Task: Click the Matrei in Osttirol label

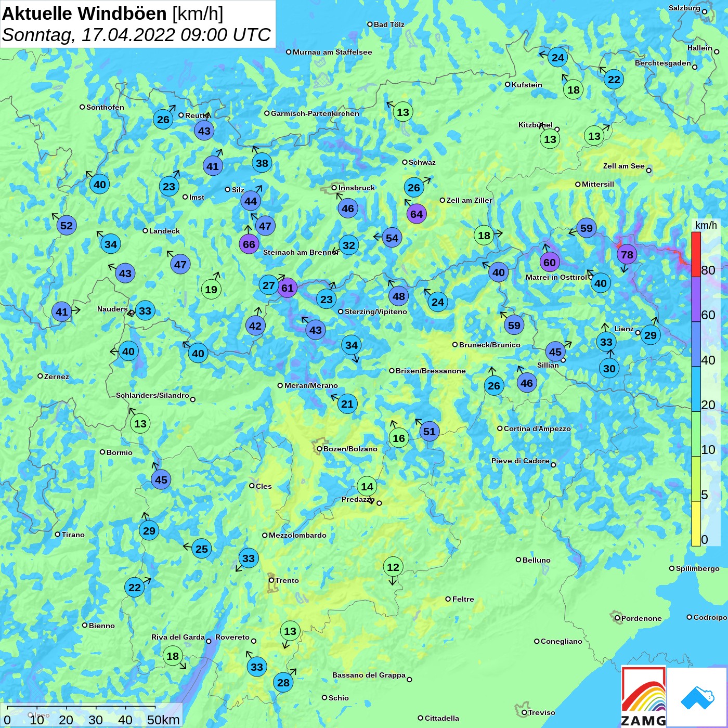Action: point(556,277)
